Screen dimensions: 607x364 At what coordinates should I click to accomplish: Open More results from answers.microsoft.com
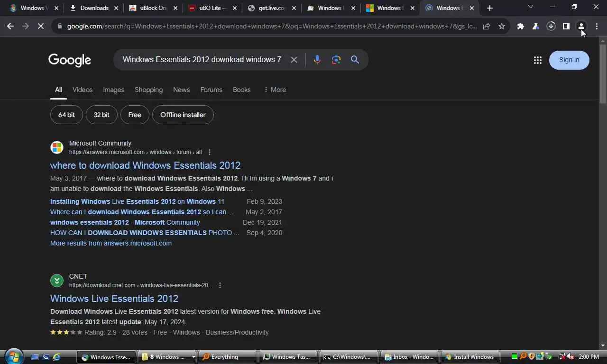[111, 243]
